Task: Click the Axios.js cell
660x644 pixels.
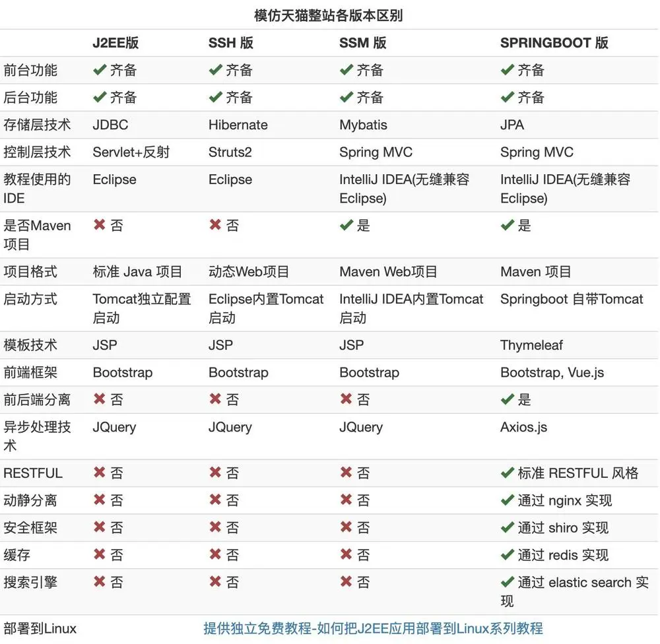Action: pos(523,427)
